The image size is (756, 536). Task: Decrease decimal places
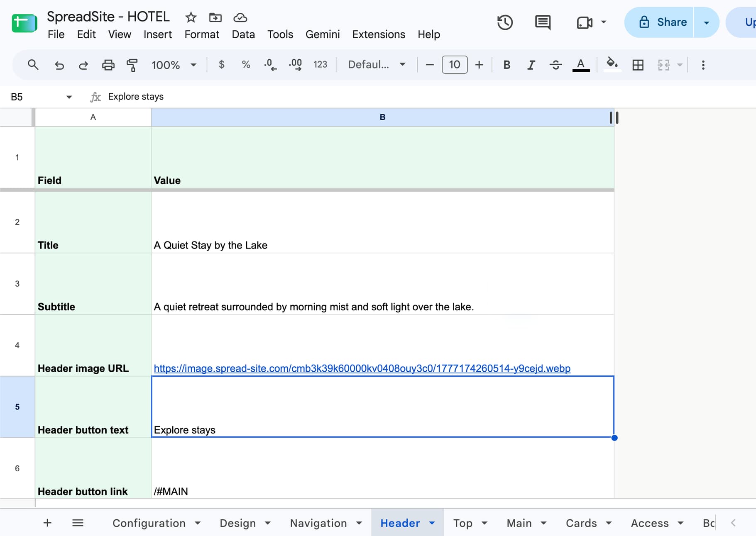(x=270, y=65)
